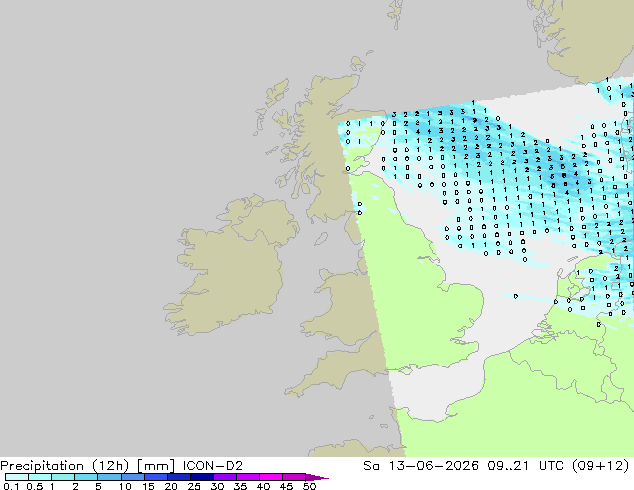This screenshot has width=634, height=490.
Task: Click the over-50 arrow tip of legend
Action: (317, 477)
